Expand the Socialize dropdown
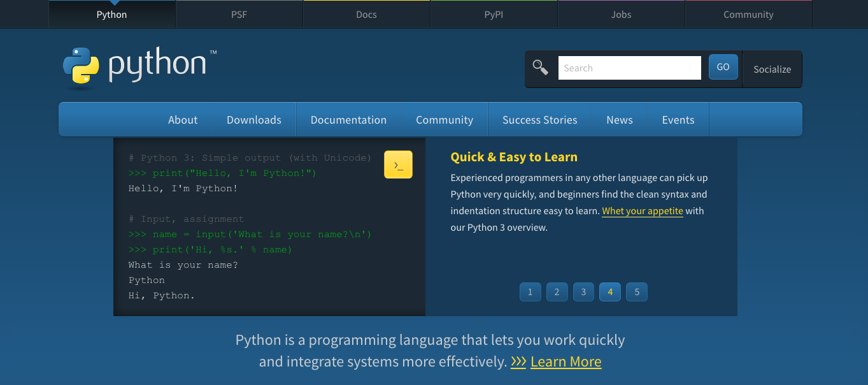 click(772, 69)
